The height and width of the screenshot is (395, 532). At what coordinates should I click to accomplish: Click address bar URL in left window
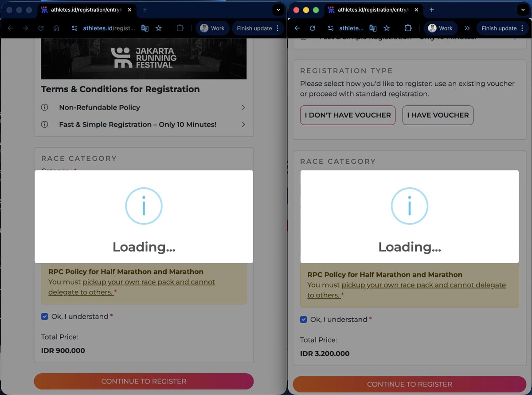click(x=109, y=28)
